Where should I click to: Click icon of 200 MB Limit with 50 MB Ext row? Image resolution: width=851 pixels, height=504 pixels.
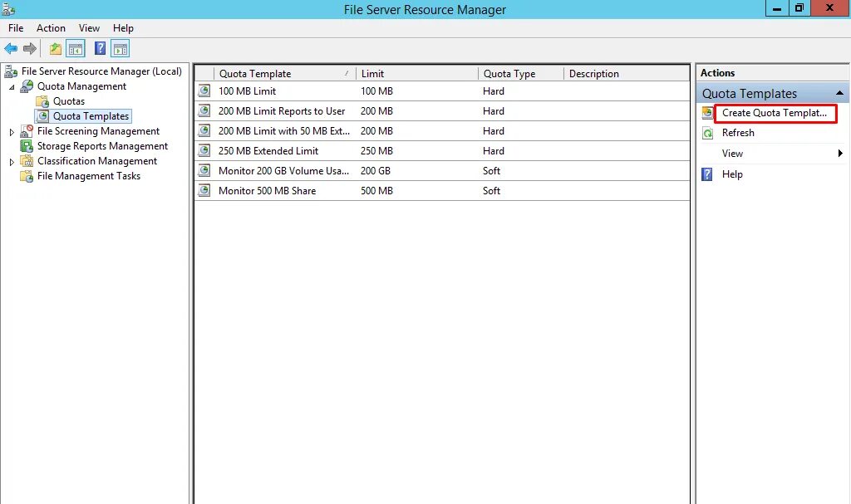tap(204, 130)
